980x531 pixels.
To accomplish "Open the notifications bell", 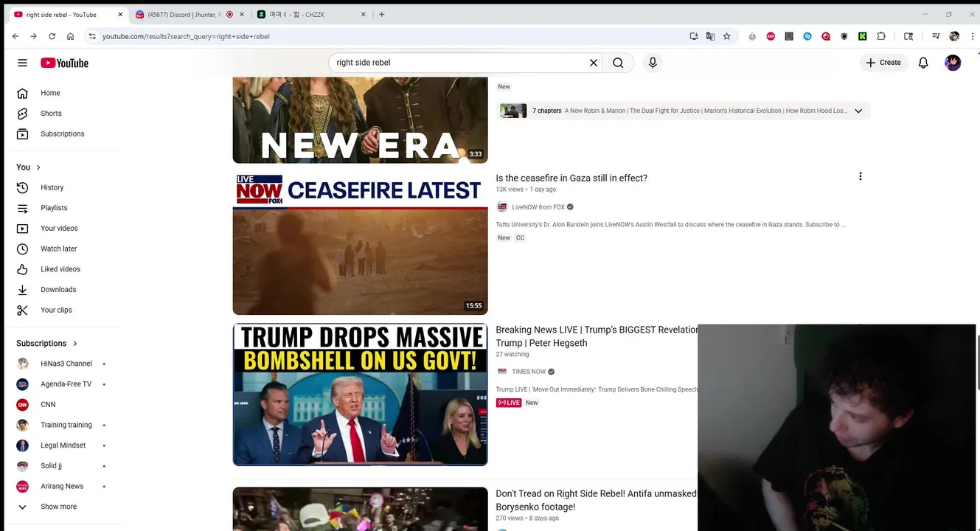I will point(923,63).
